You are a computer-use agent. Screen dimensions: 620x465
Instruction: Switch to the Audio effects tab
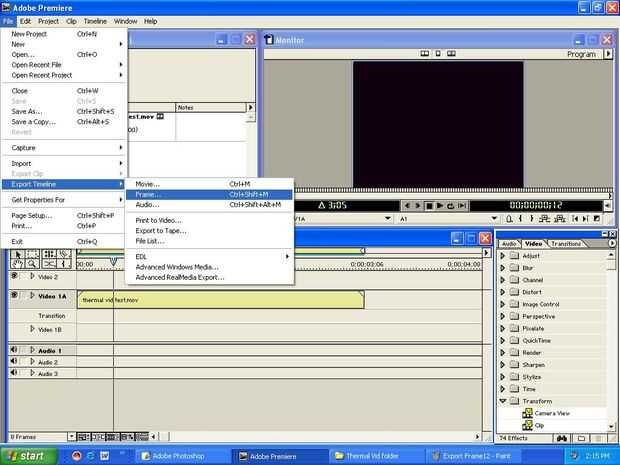coord(509,244)
